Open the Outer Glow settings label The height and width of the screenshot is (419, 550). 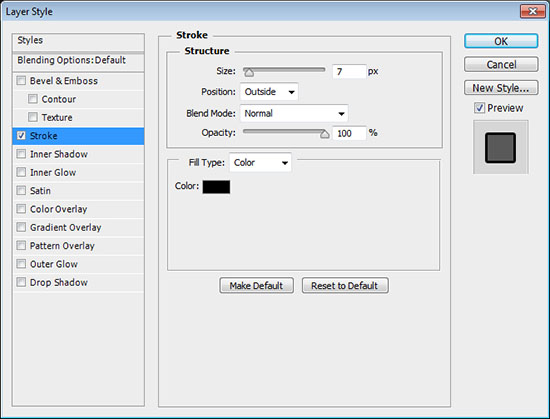coord(54,264)
